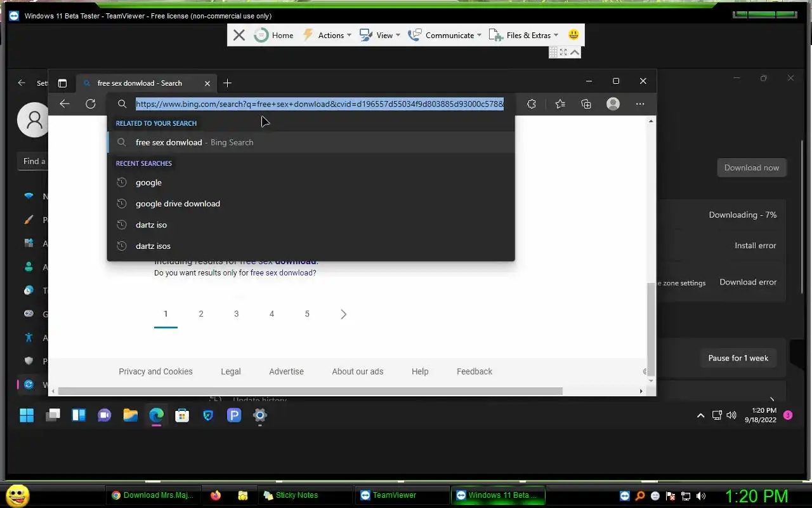Open Edge collections icon

tap(586, 104)
